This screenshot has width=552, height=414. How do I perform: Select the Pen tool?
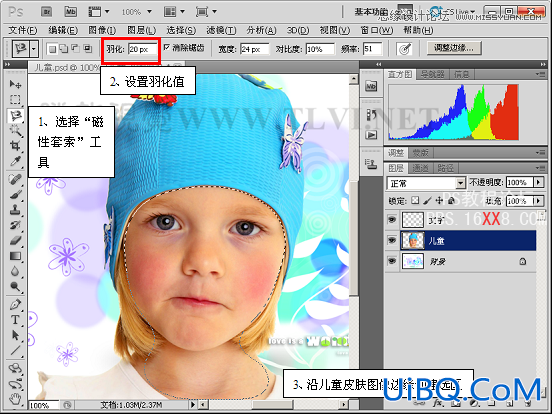[15, 305]
